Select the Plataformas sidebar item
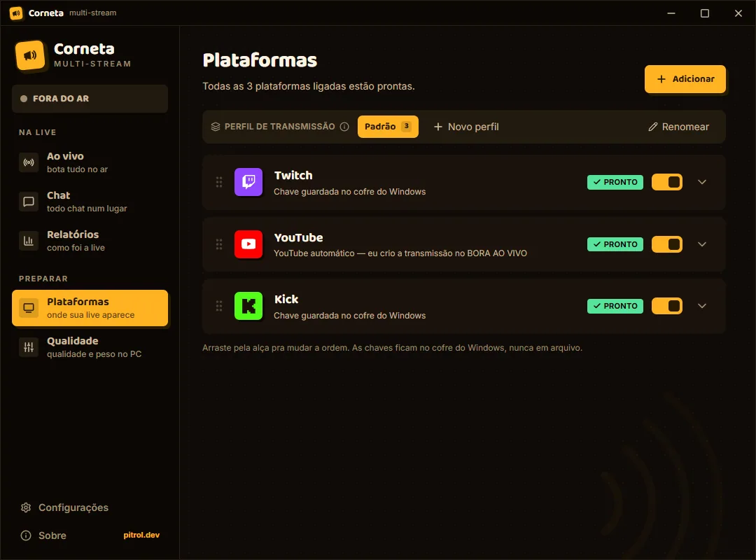This screenshot has width=756, height=560. tap(90, 308)
